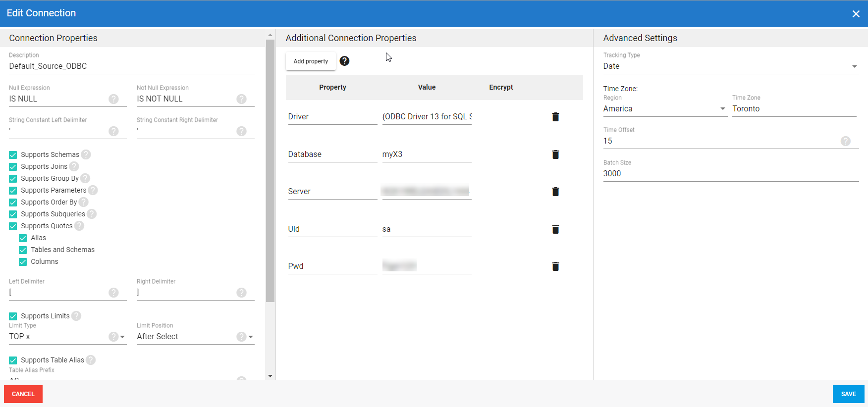This screenshot has height=407, width=868.
Task: Open the Tracking Type dropdown
Action: click(730, 66)
